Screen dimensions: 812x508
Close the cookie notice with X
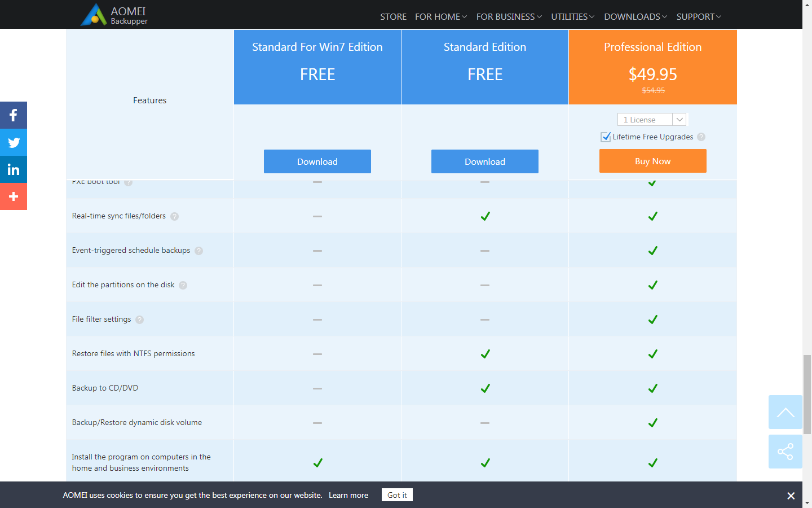coord(791,496)
